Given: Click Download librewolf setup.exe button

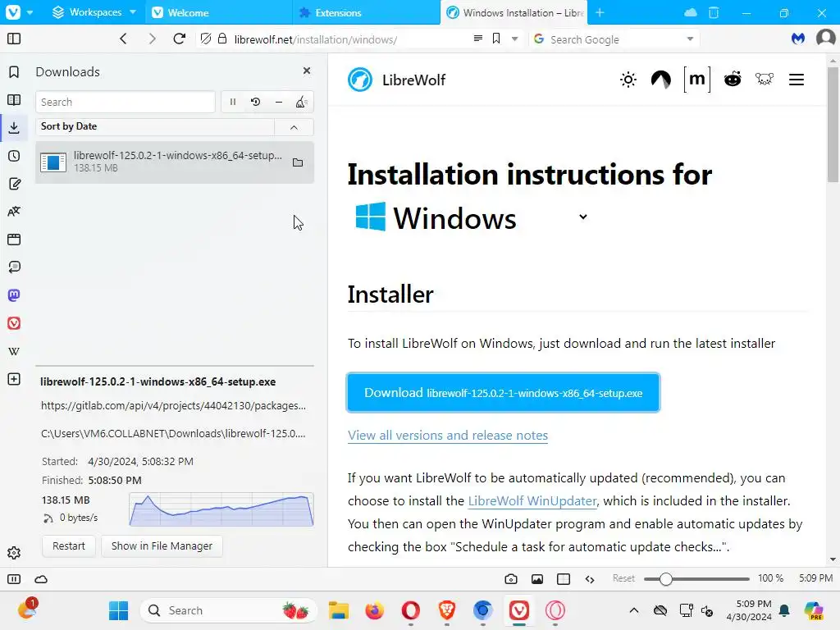Looking at the screenshot, I should point(503,393).
